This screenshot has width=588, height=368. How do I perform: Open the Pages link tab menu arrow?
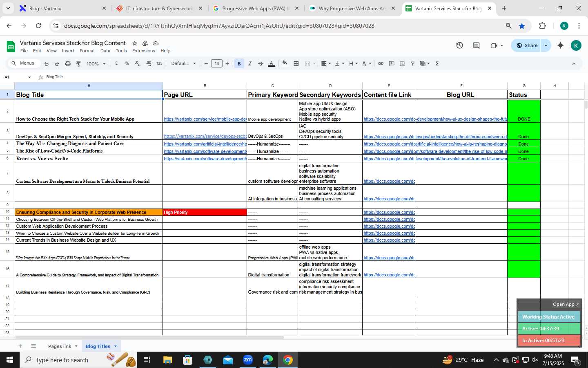[76, 346]
